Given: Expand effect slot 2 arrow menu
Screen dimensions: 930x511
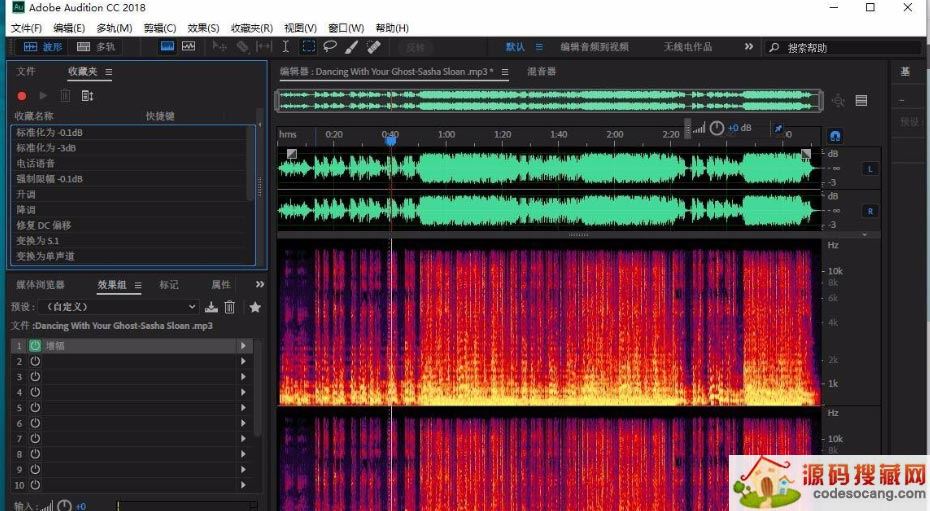Looking at the screenshot, I should [242, 361].
